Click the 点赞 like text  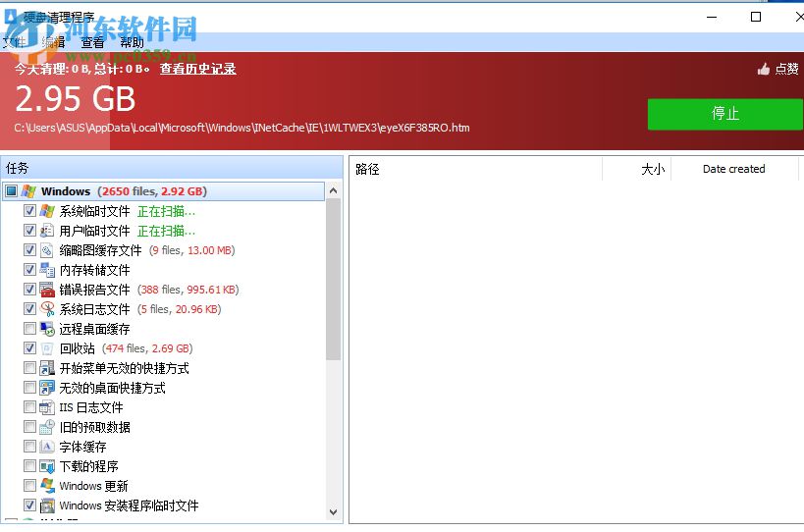point(786,69)
